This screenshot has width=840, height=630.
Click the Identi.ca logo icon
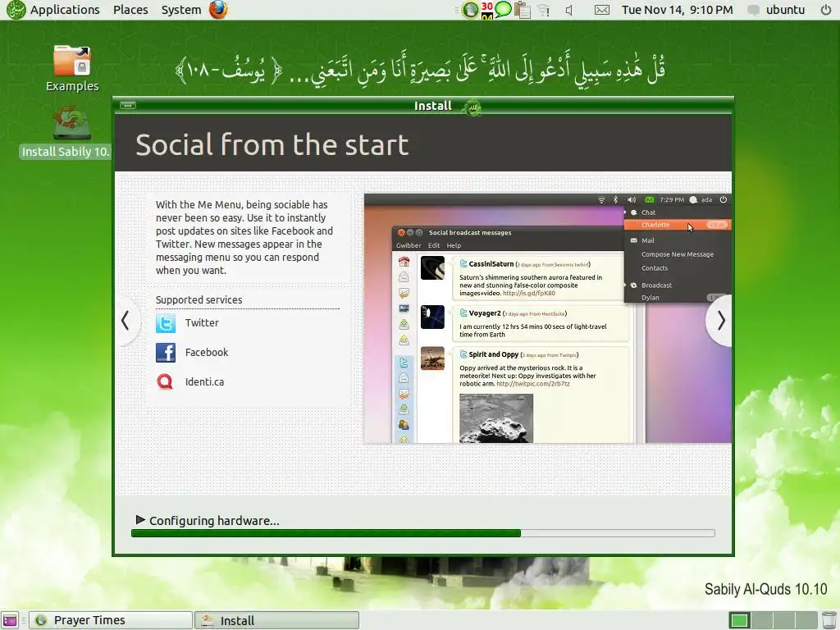166,382
